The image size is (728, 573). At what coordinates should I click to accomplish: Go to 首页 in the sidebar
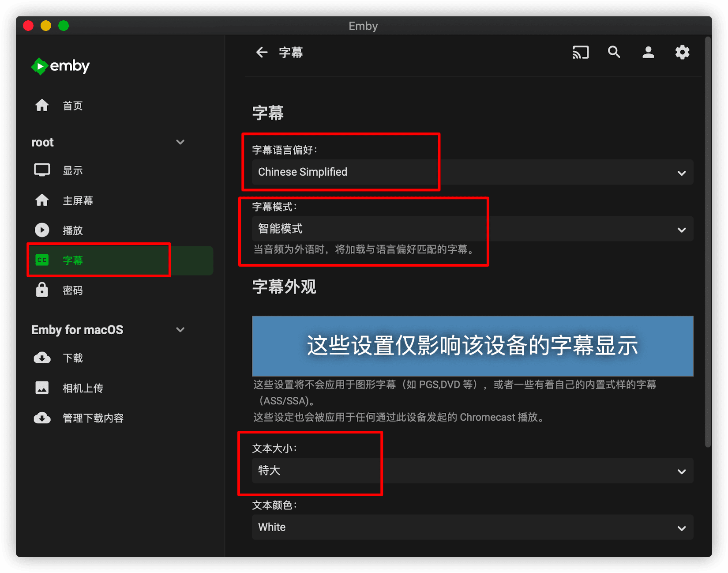tap(72, 106)
